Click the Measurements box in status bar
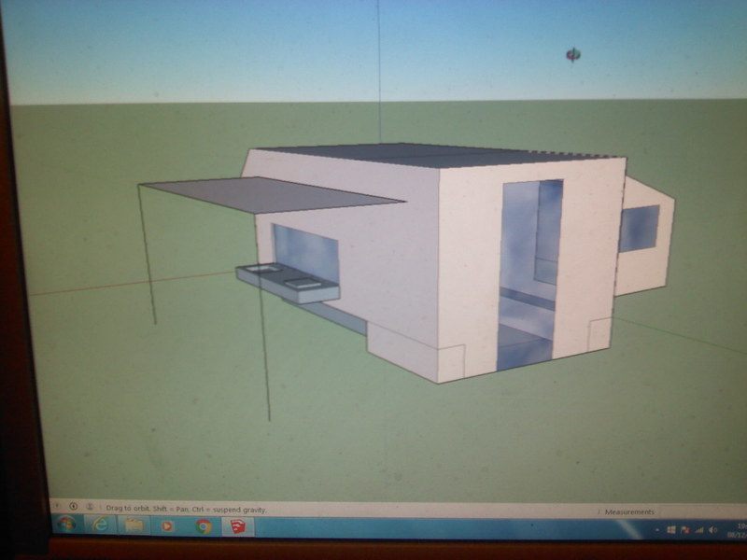 click(x=628, y=511)
